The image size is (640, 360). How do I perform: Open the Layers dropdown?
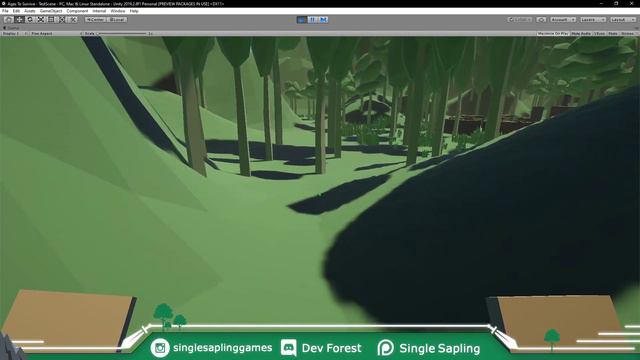click(592, 20)
